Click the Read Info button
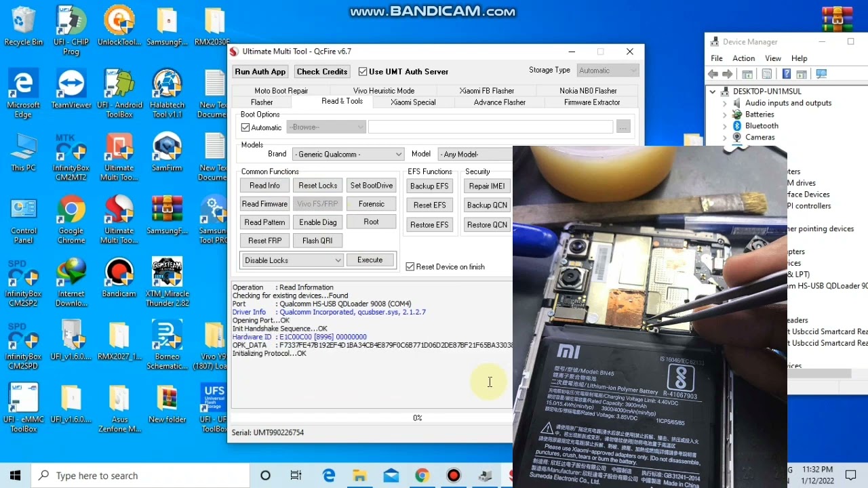The width and height of the screenshot is (868, 488). [264, 186]
